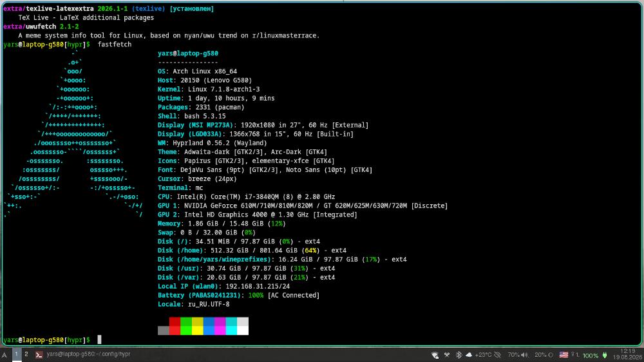644x362 pixels.
Task: Click the speaker volume icon
Action: click(524, 355)
